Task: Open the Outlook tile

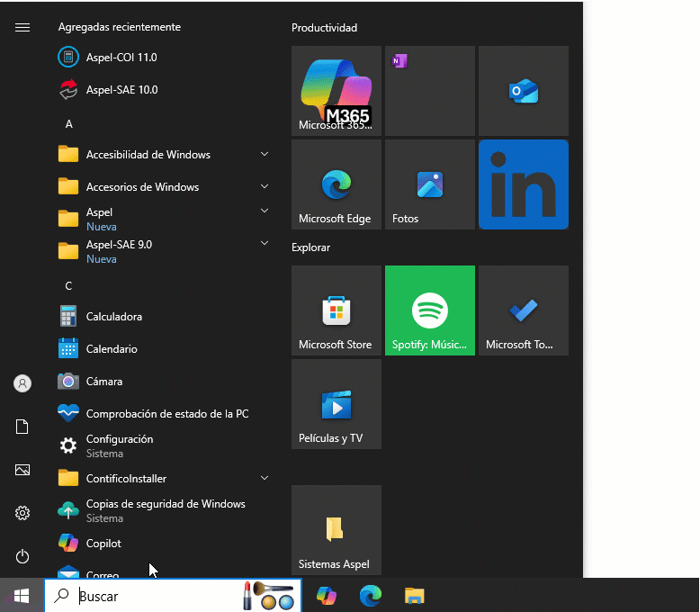Action: [523, 91]
